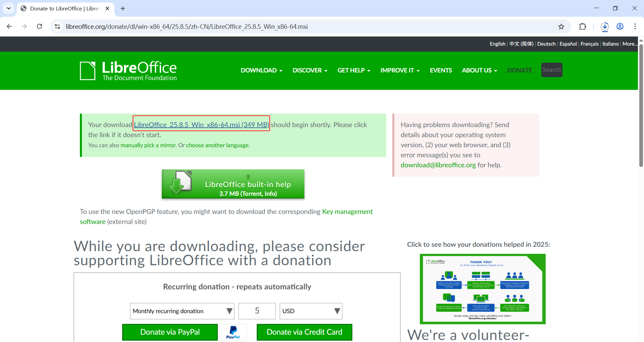644x342 pixels.
Task: Open Key management software link
Action: [x=226, y=217]
